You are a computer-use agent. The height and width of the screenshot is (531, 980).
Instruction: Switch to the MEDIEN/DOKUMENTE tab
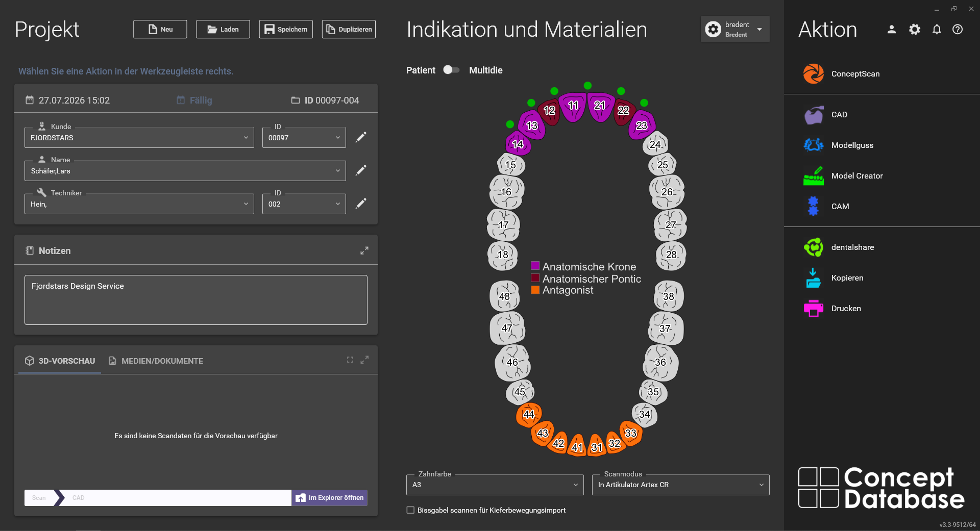coord(156,361)
